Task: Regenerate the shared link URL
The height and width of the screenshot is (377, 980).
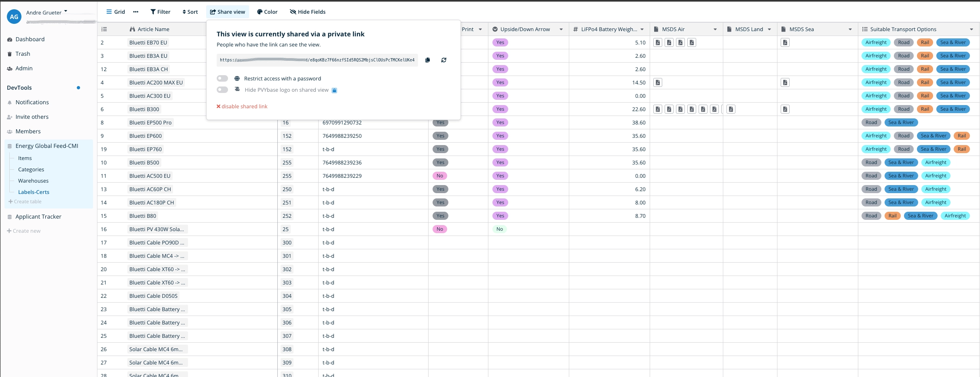Action: tap(444, 60)
